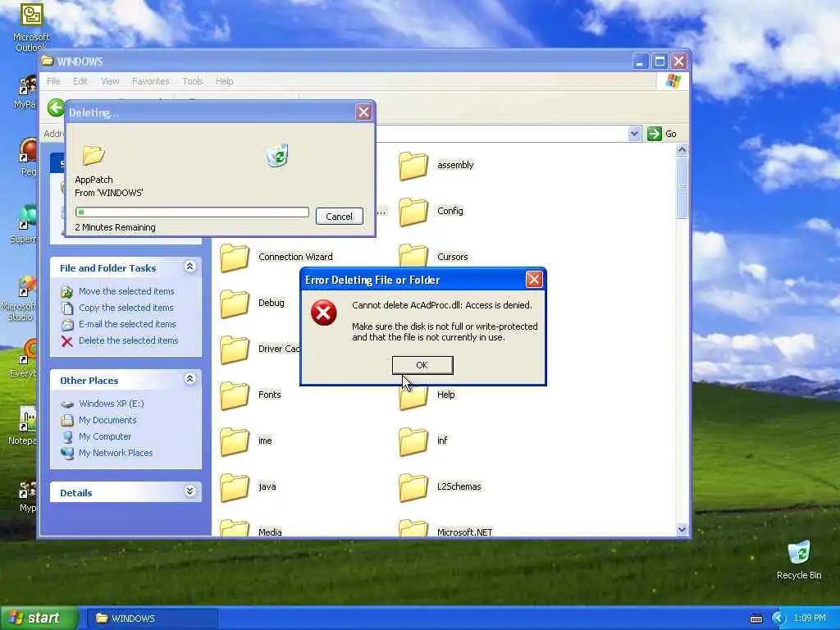840x630 pixels.
Task: Select the ime folder icon
Action: point(235,441)
